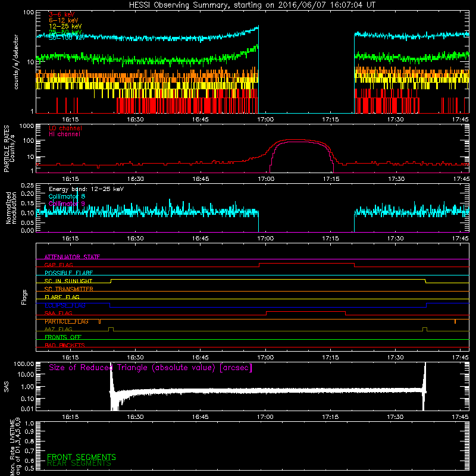Screen dimensions: 476x476
Task: Click the Normalized modulation axis title
Action: (x=11, y=208)
